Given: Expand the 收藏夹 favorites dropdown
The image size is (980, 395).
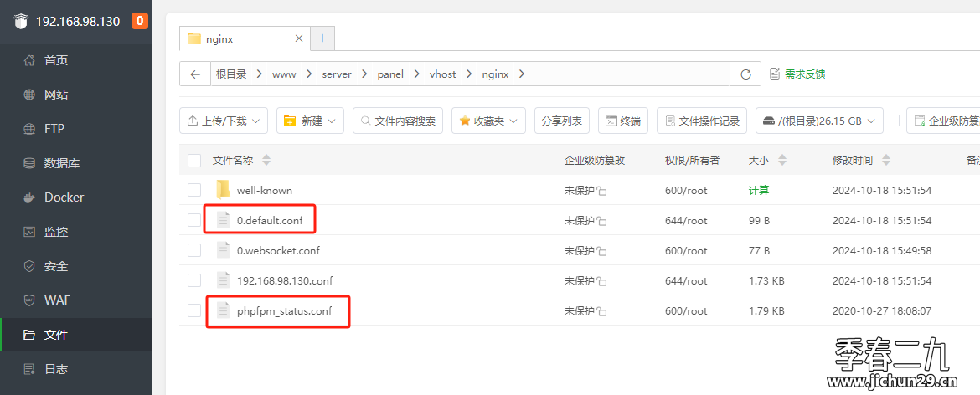Looking at the screenshot, I should point(489,121).
